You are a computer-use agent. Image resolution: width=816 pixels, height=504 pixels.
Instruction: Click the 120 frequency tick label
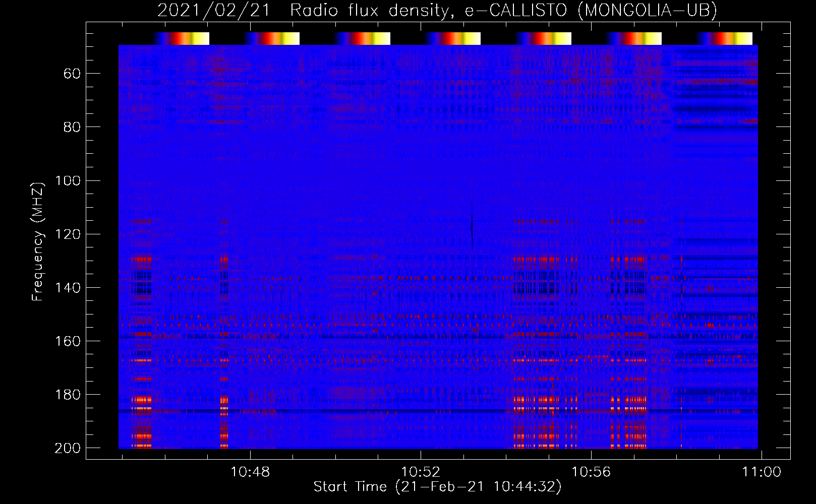tap(68, 234)
